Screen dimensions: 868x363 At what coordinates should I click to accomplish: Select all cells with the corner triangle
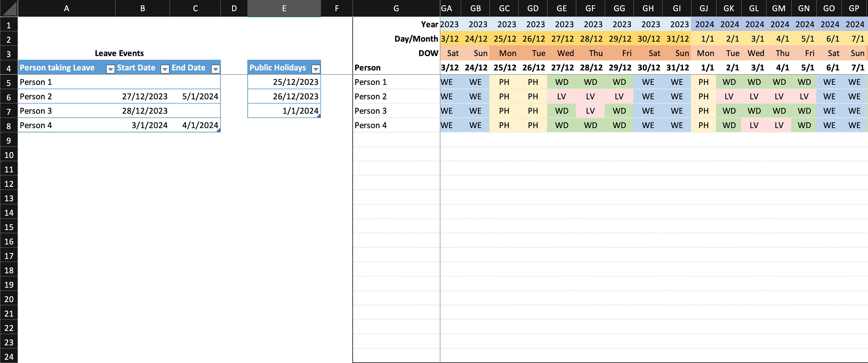click(9, 8)
